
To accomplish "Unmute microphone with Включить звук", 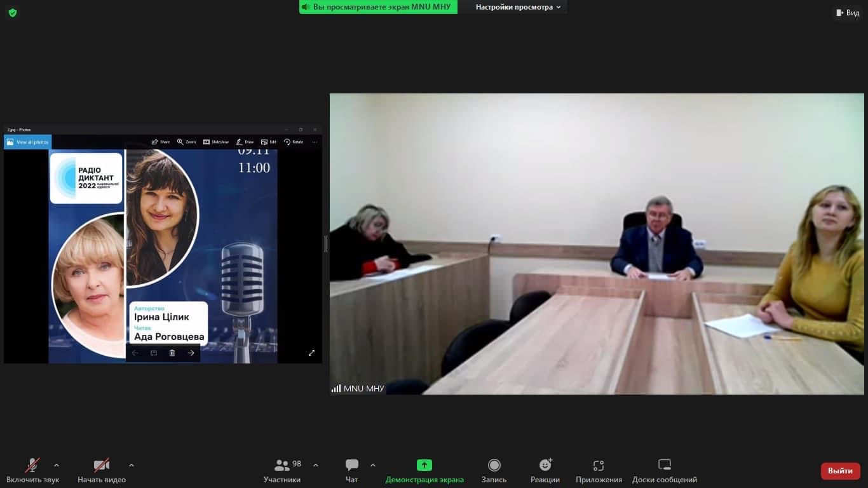I will coord(32,471).
